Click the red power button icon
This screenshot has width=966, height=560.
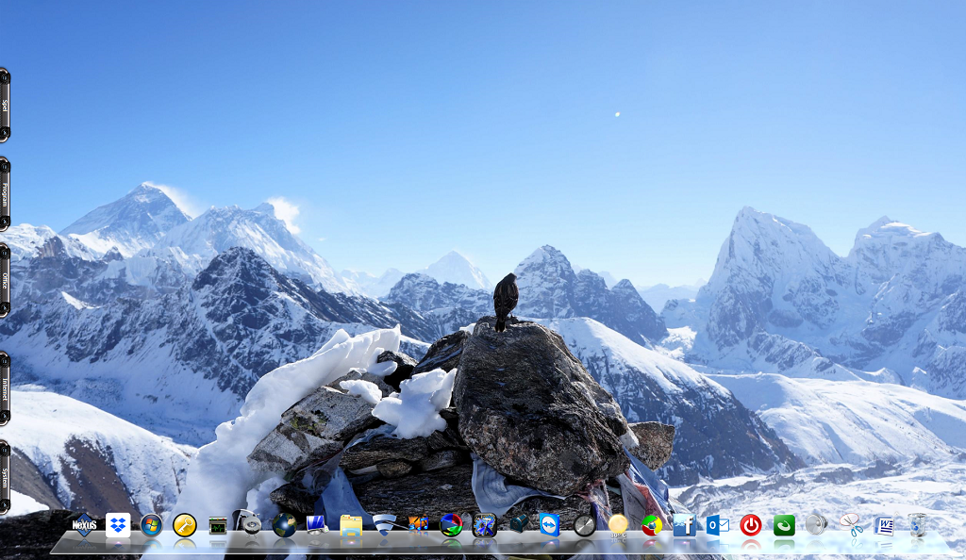coord(751,525)
